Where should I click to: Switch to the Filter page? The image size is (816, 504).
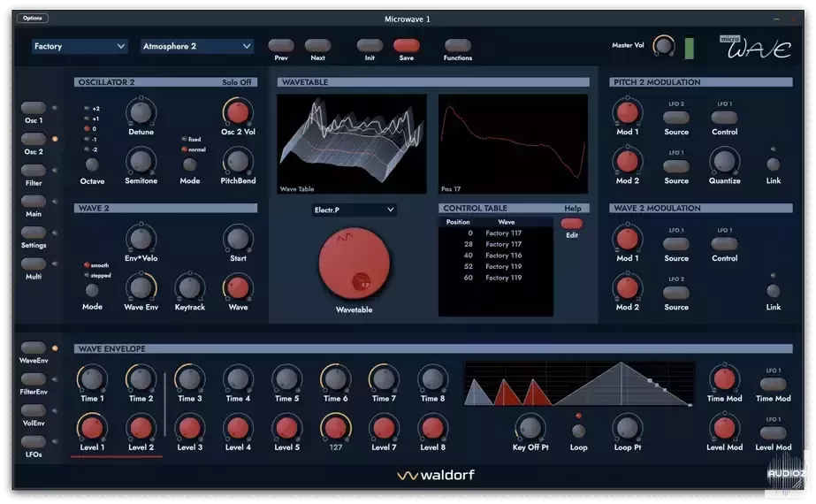point(34,171)
